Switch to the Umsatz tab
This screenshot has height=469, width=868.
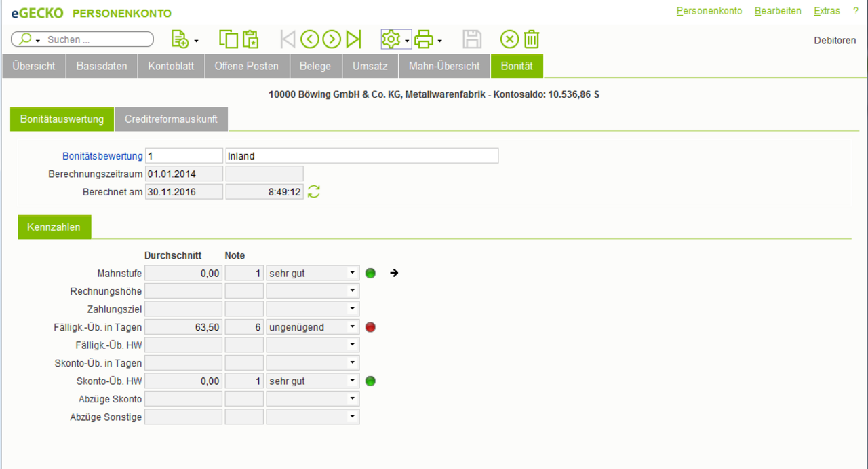[x=370, y=66]
